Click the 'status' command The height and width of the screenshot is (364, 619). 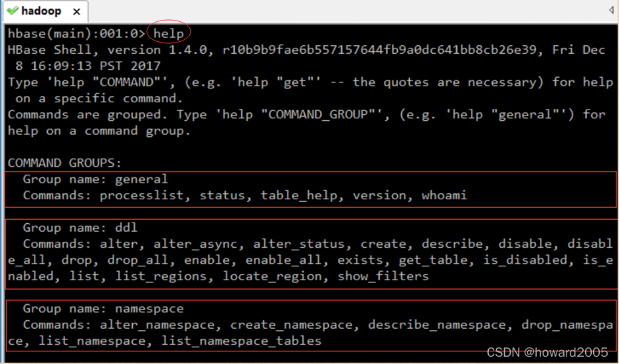(x=222, y=195)
